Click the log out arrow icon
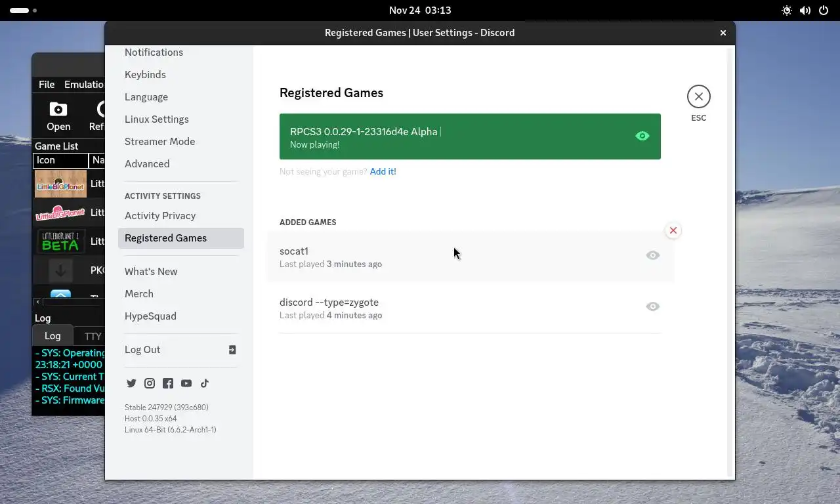840x504 pixels. coord(232,350)
